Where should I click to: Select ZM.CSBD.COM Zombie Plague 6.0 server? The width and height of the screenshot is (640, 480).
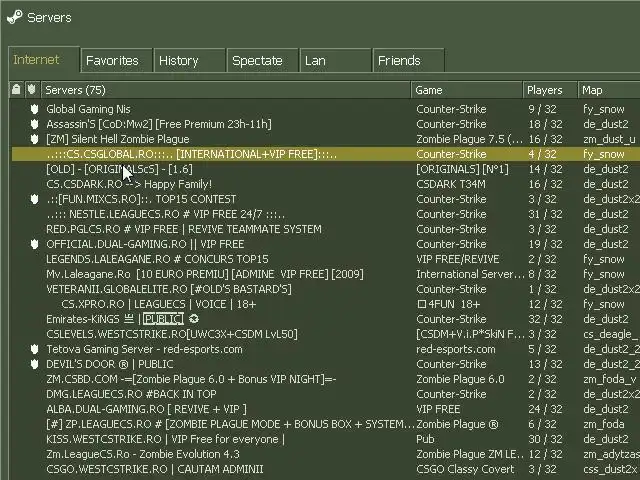[326, 379]
